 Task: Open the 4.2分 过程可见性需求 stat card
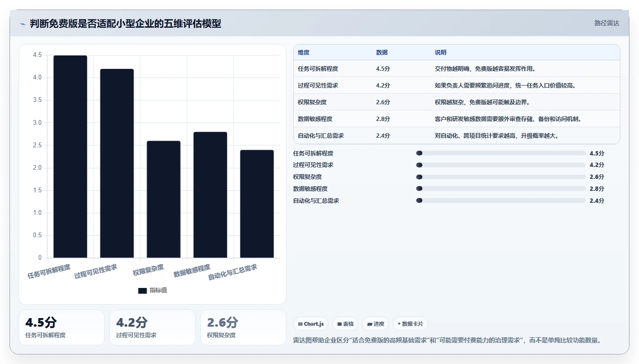pos(153,328)
